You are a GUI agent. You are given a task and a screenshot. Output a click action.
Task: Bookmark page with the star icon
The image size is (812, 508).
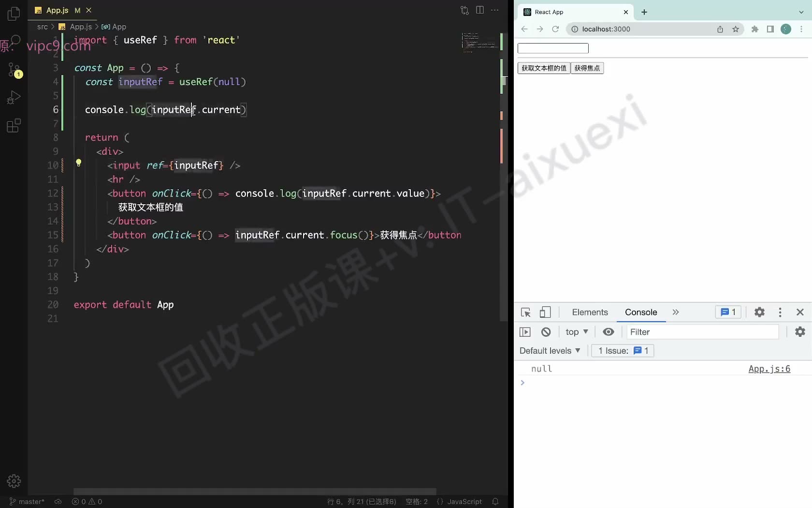pos(736,29)
